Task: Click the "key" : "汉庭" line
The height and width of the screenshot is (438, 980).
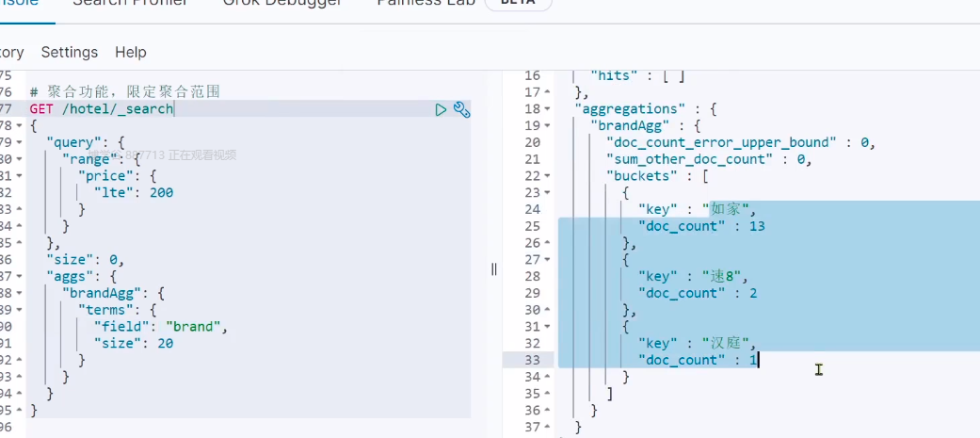Action: click(x=698, y=344)
